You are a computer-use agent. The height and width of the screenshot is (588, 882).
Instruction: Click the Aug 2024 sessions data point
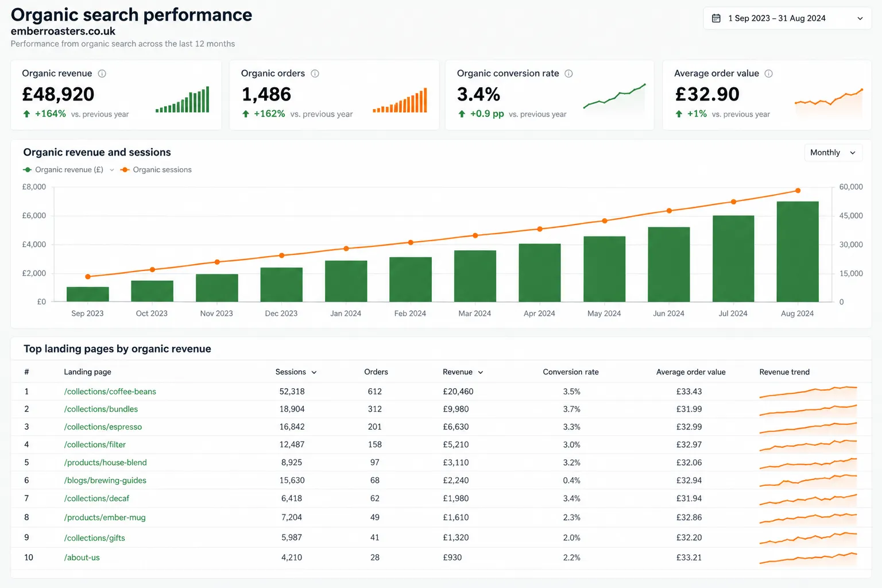(798, 191)
